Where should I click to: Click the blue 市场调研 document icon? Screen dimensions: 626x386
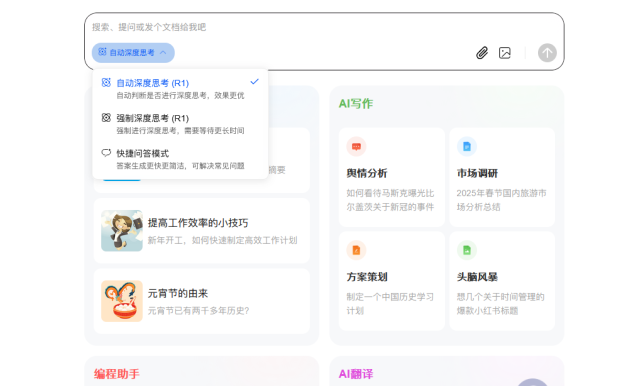coord(467,146)
